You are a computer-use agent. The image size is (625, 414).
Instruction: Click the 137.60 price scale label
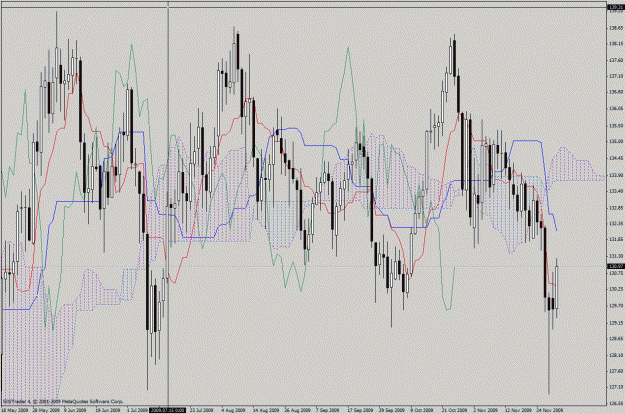[616, 60]
